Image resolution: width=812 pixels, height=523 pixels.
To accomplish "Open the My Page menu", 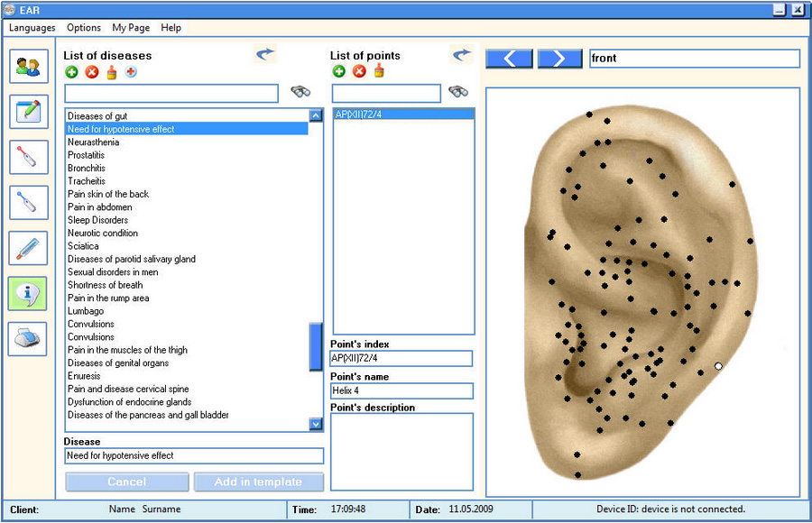I will [131, 28].
